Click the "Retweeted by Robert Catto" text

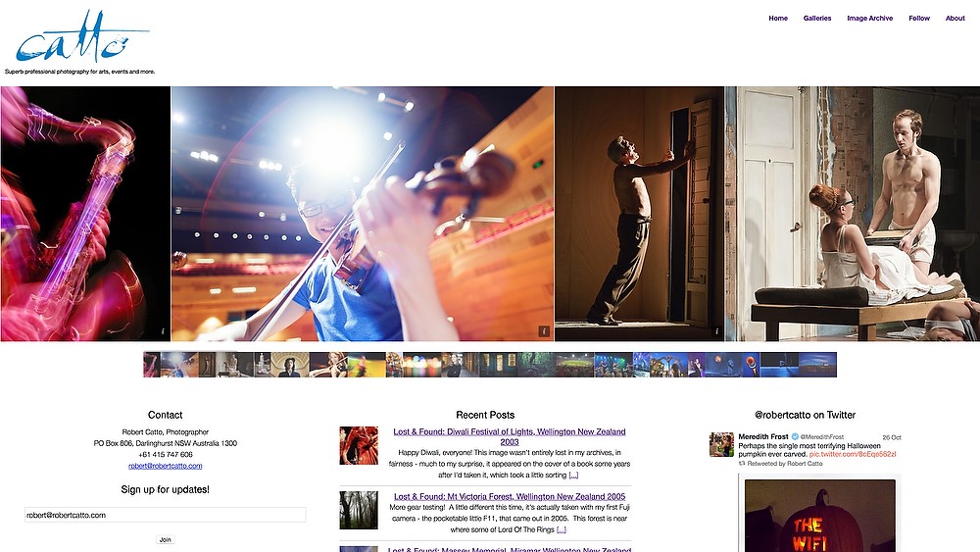pyautogui.click(x=785, y=464)
